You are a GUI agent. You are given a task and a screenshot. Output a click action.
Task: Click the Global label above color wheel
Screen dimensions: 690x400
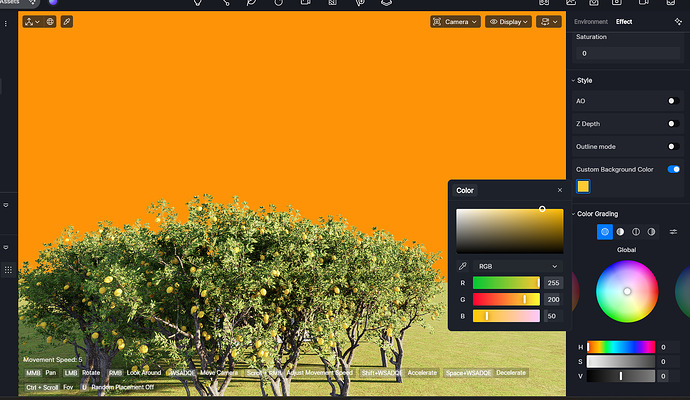(x=626, y=250)
